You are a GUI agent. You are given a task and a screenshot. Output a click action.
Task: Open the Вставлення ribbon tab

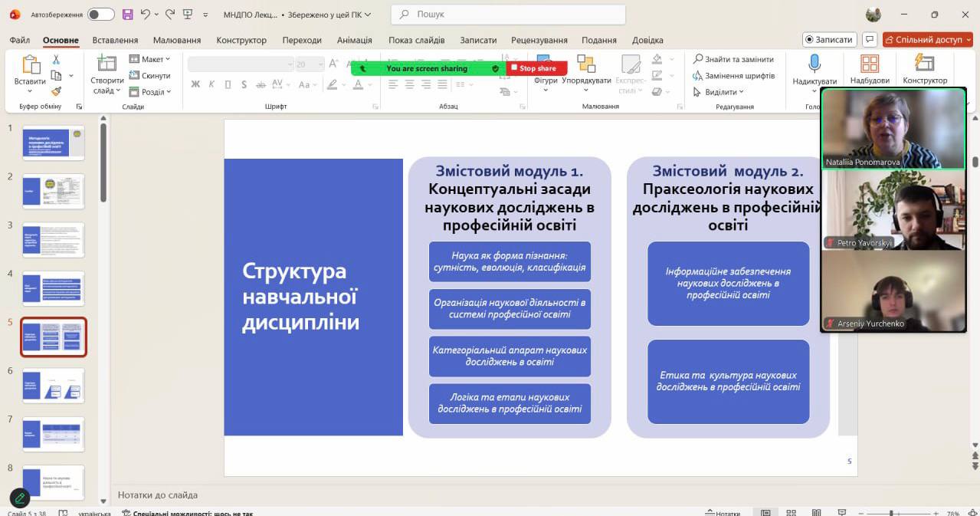pyautogui.click(x=115, y=40)
